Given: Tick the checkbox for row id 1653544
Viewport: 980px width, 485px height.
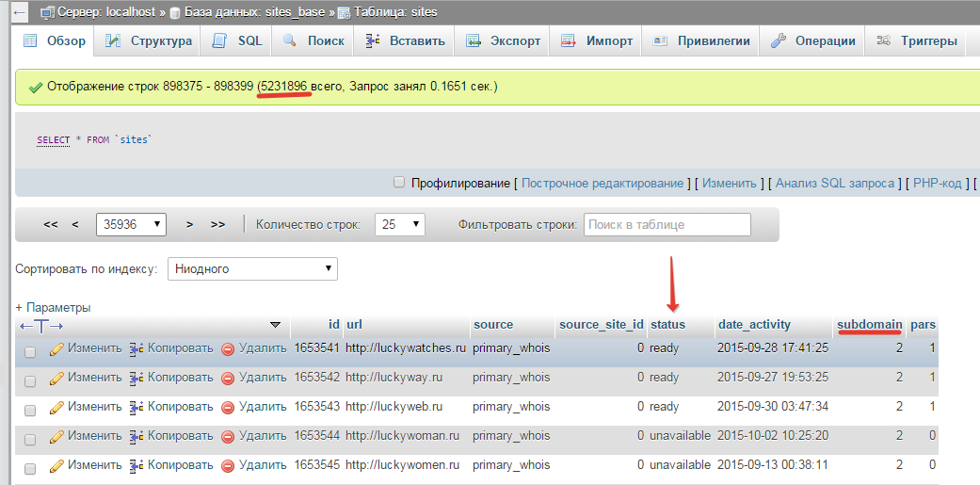Looking at the screenshot, I should coord(30,440).
